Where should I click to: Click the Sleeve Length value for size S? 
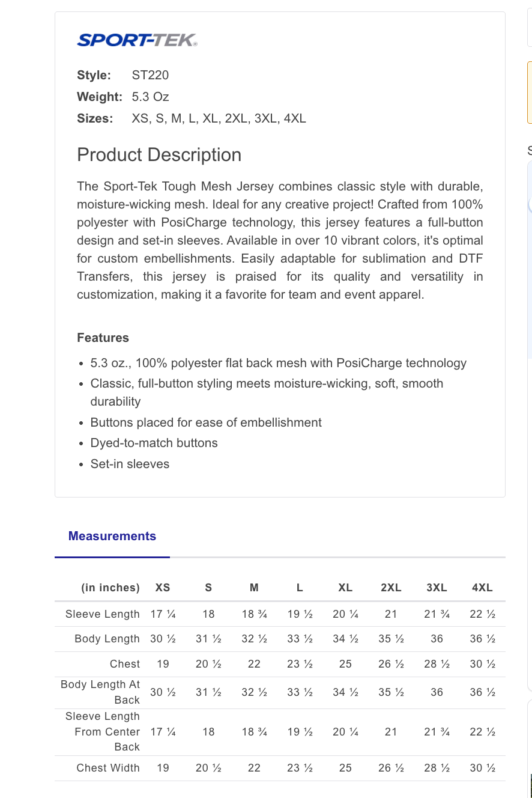click(208, 614)
